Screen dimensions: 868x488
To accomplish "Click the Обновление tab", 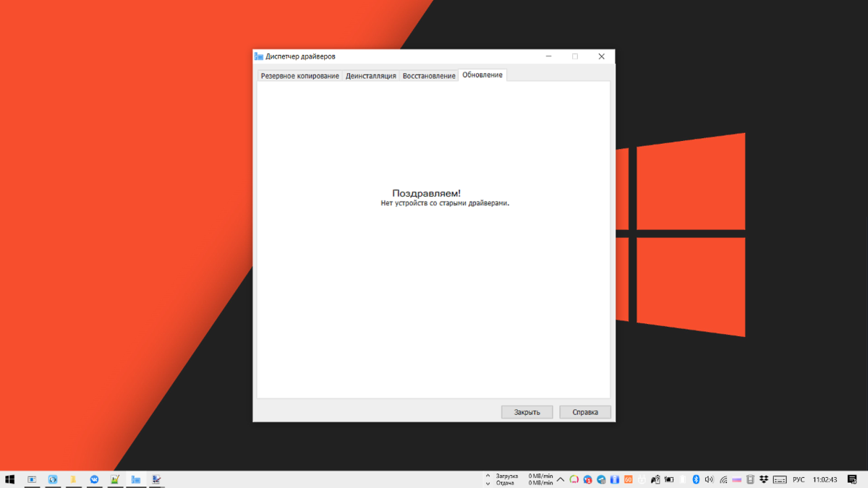I will (x=482, y=75).
